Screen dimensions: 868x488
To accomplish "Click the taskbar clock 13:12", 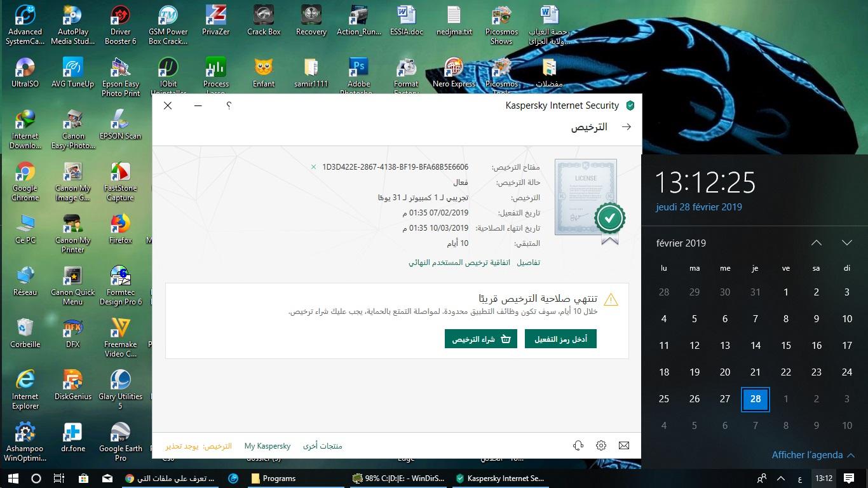I will click(x=824, y=478).
